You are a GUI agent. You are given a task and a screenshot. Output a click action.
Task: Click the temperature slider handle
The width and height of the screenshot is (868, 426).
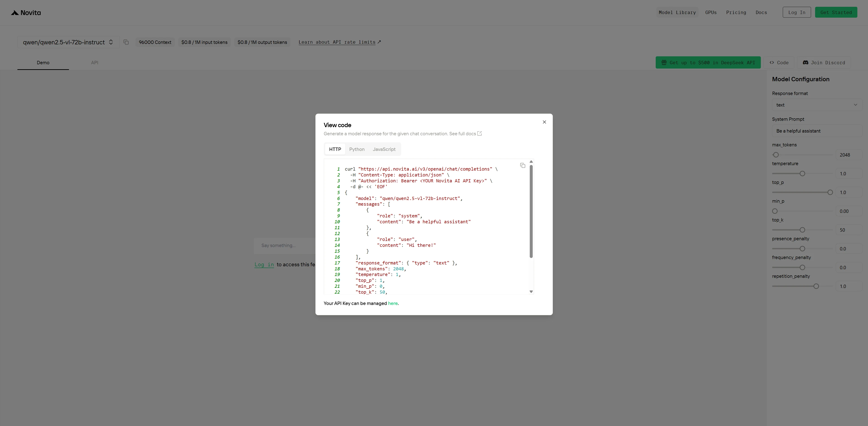802,174
